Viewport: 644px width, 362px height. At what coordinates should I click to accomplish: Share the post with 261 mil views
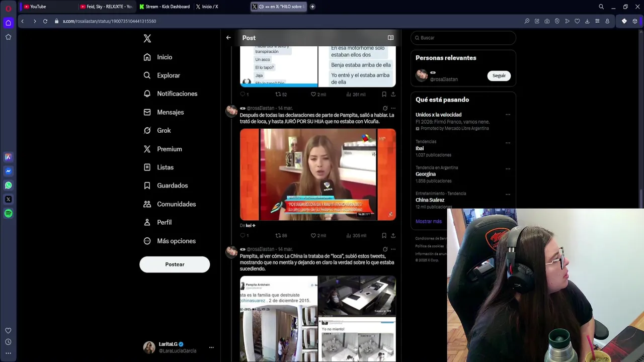(x=393, y=94)
